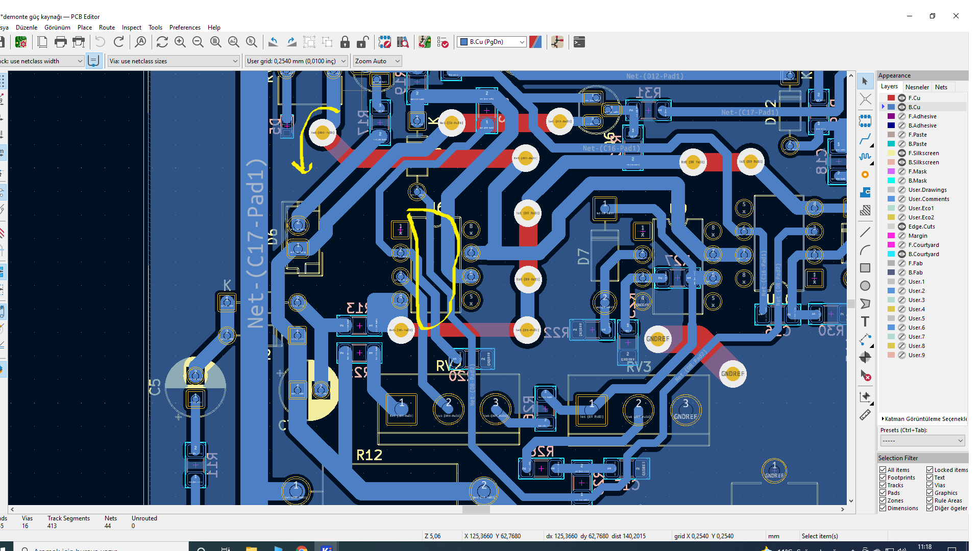The width and height of the screenshot is (980, 551).
Task: Select the arrow selection tool
Action: click(865, 81)
